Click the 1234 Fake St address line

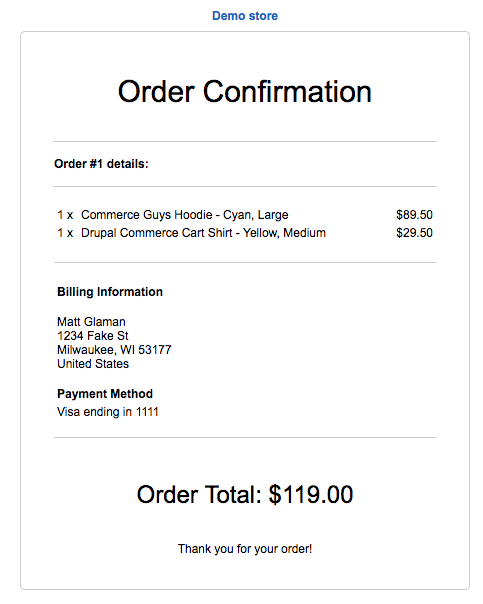[x=93, y=336]
